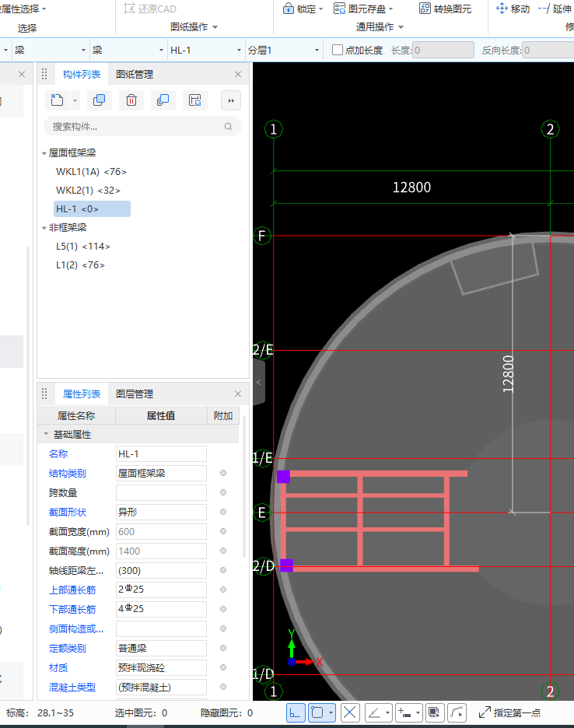
Task: Click the angle snap icon
Action: point(374,712)
